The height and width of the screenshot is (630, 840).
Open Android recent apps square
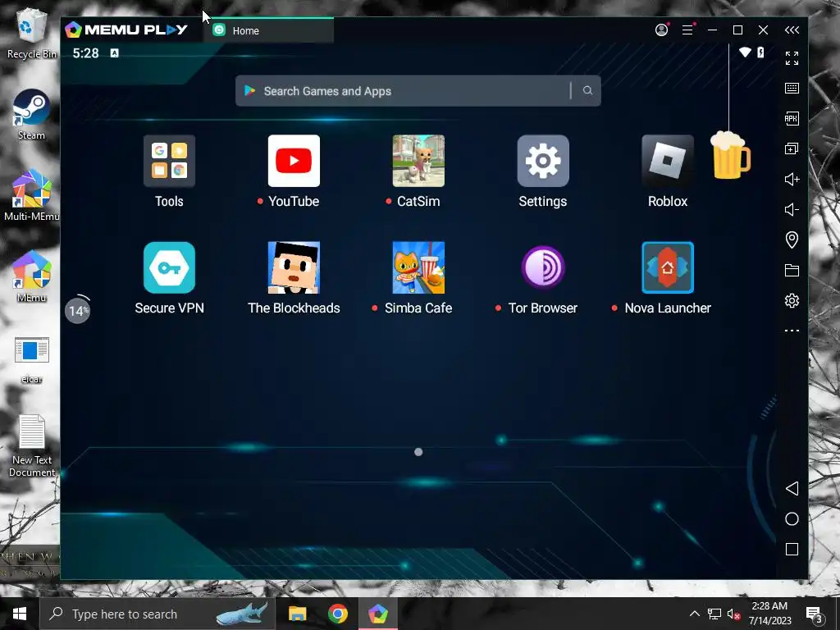coord(792,549)
